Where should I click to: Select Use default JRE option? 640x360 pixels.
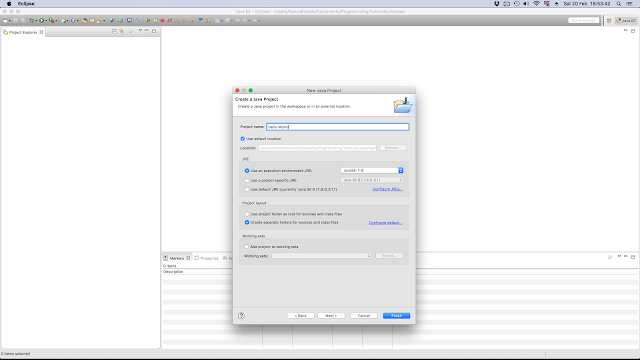coord(247,189)
